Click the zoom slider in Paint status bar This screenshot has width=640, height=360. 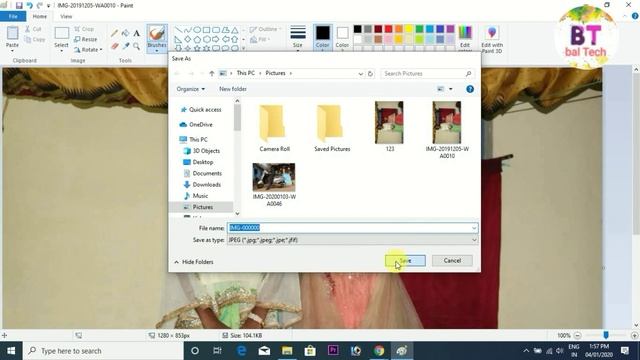tap(606, 335)
